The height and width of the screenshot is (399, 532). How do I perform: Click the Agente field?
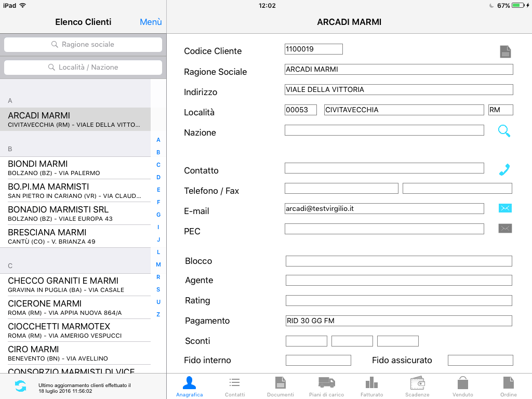[398, 280]
